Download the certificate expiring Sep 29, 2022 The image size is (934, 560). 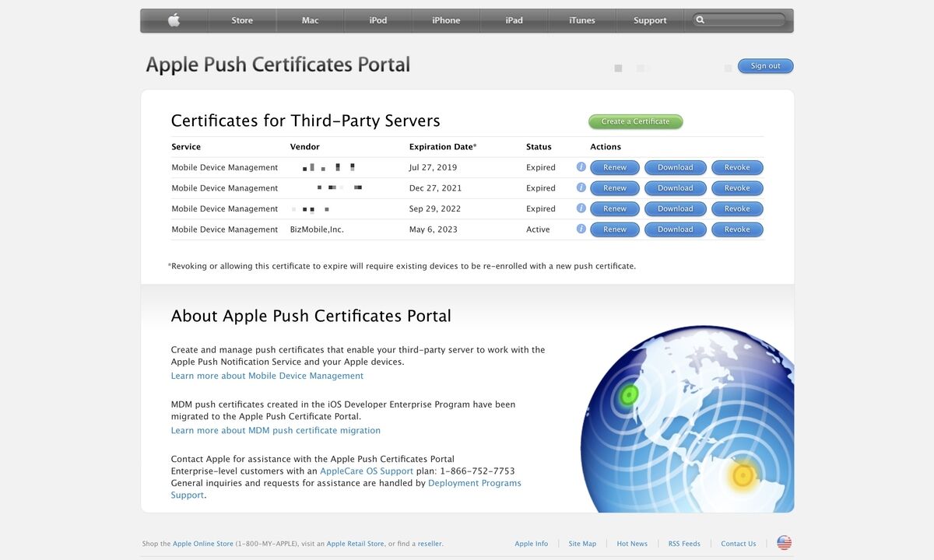[676, 208]
